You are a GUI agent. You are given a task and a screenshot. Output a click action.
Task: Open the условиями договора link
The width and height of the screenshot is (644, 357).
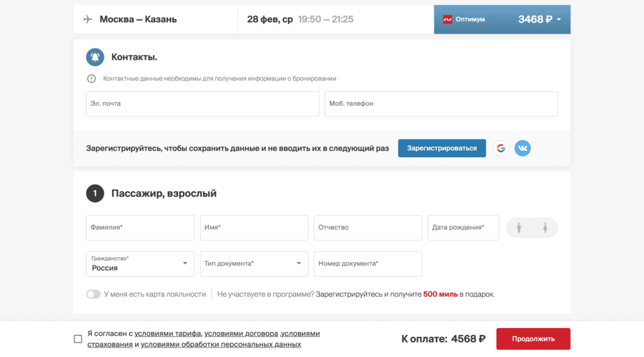point(241,334)
